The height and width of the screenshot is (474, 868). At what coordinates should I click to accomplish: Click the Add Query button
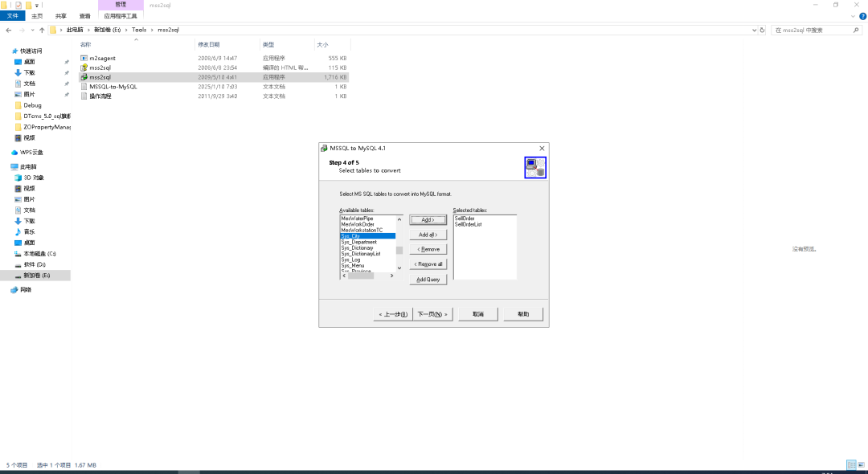428,280
